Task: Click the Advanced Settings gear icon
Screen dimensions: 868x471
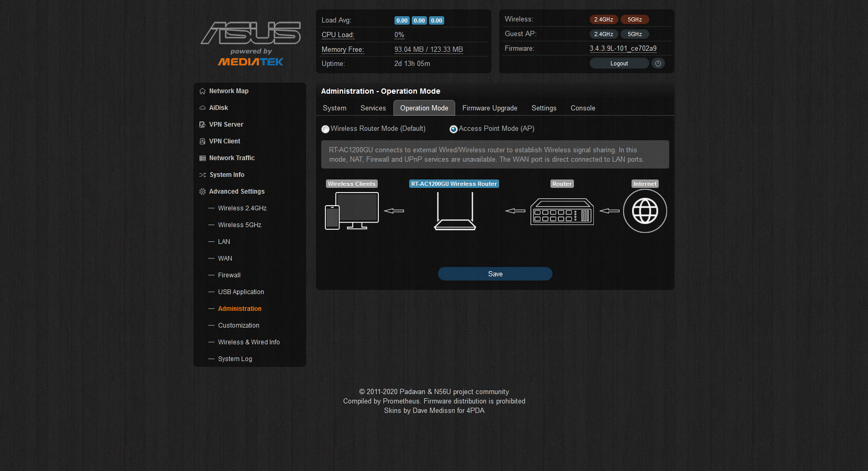Action: 202,192
